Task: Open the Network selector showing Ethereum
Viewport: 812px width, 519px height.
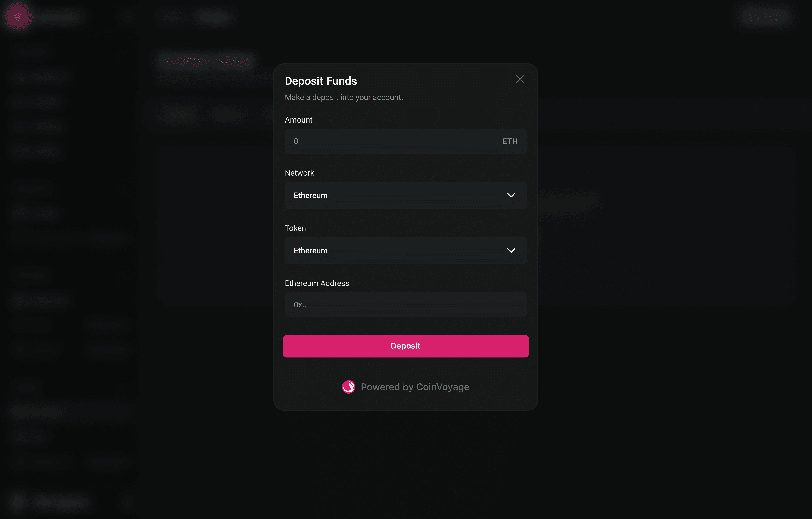Action: coord(406,195)
